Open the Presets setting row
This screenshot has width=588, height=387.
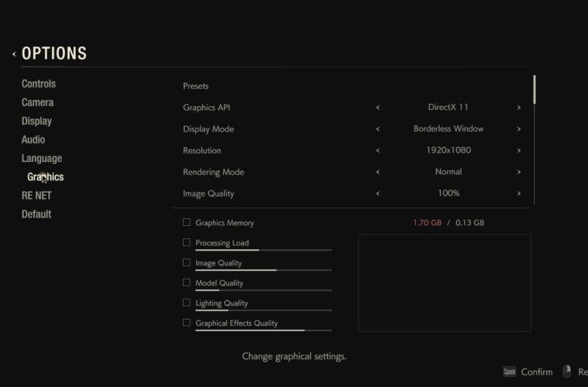(196, 86)
